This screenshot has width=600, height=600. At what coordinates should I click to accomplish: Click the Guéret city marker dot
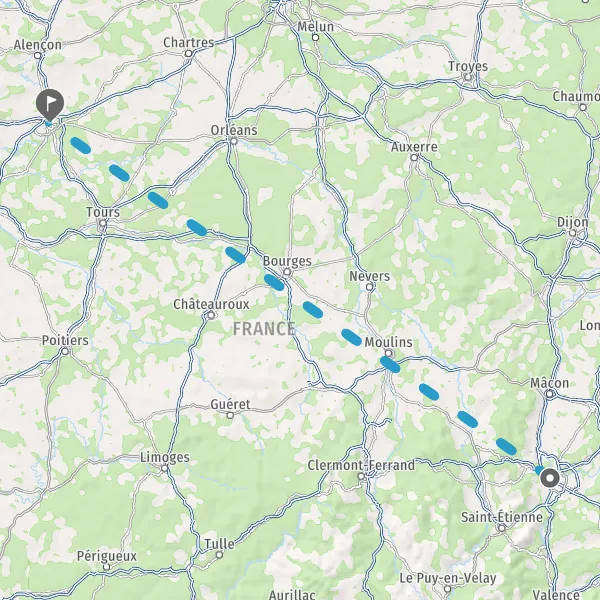click(230, 415)
